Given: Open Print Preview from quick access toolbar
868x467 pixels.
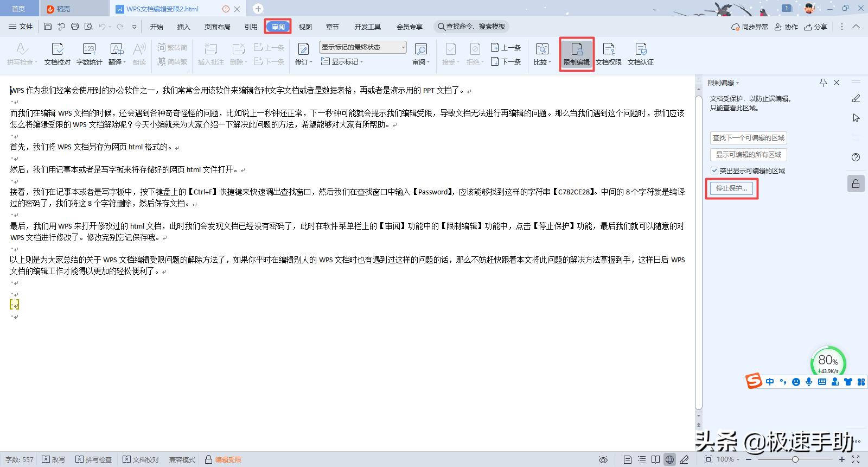Looking at the screenshot, I should pos(88,27).
